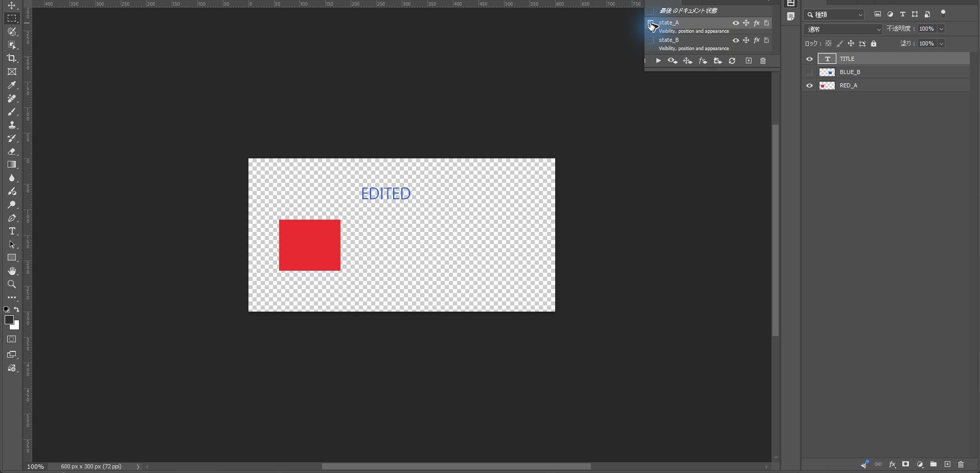Hide the RED_A layer
Image resolution: width=980 pixels, height=473 pixels.
point(809,85)
